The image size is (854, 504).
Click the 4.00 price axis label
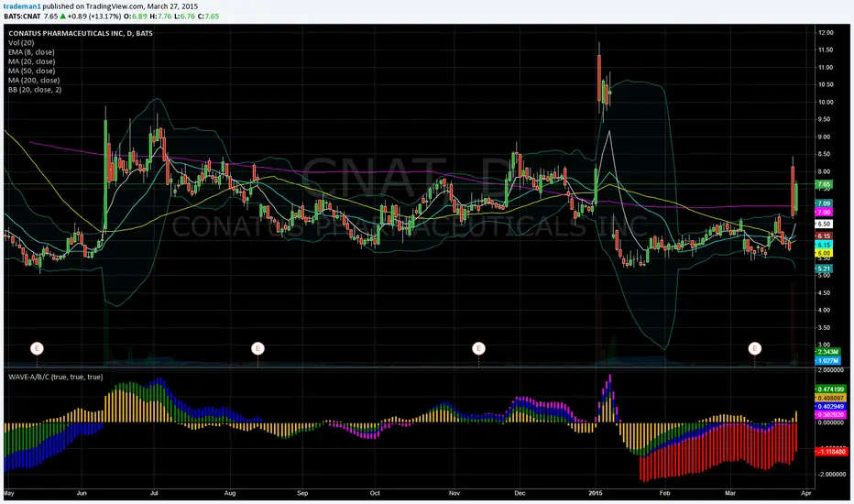tap(824, 310)
